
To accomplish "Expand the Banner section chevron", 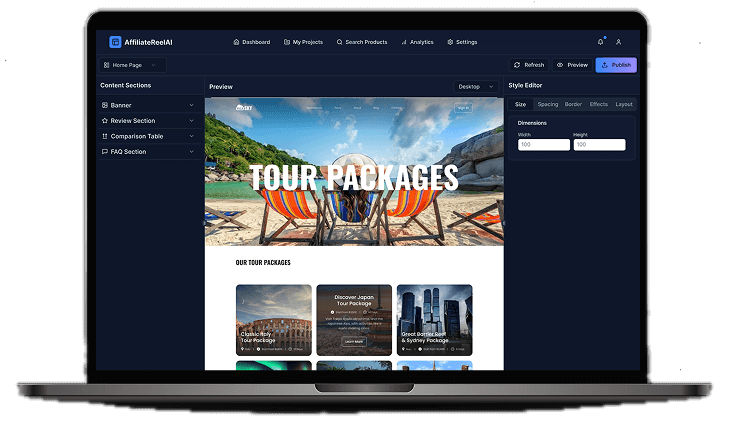I will (x=191, y=105).
